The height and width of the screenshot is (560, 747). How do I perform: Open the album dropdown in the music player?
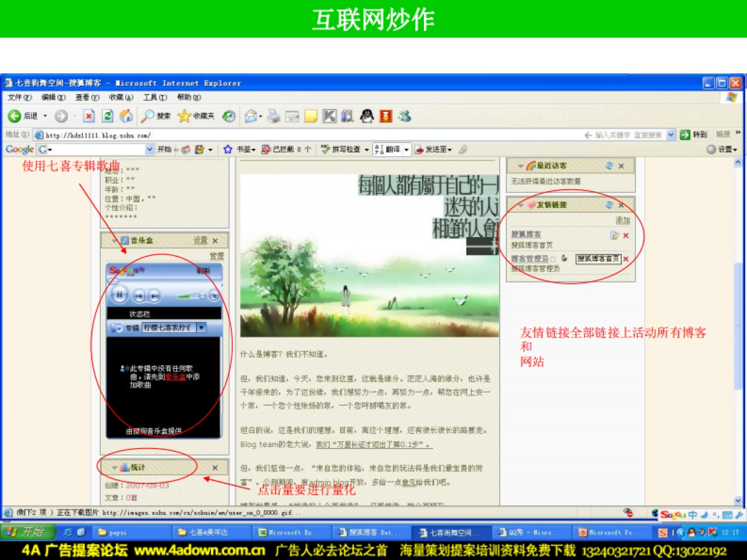coord(200,327)
